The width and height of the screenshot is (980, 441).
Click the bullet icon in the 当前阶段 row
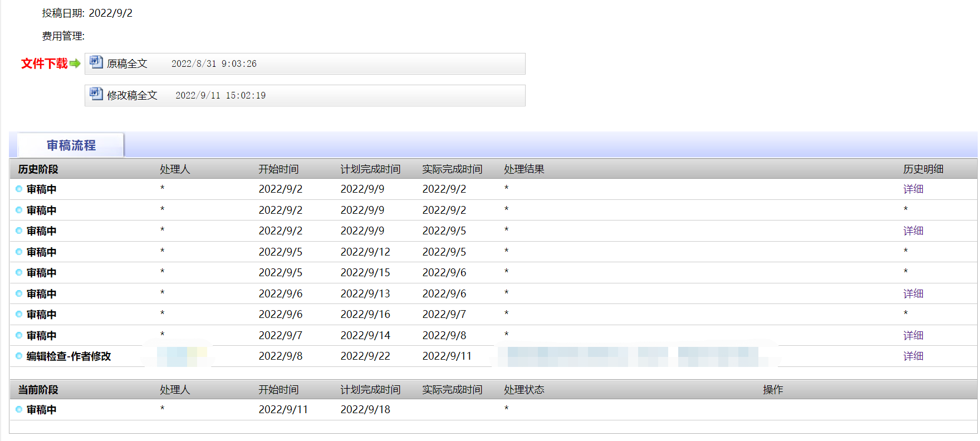pyautogui.click(x=19, y=409)
